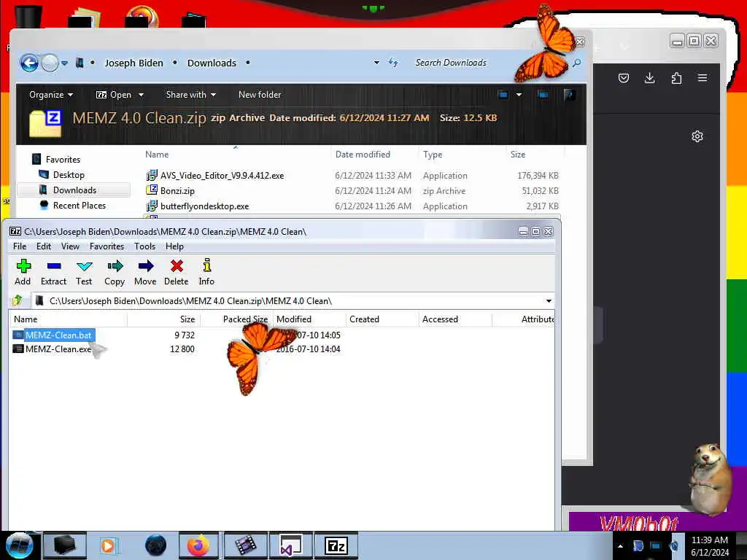Image resolution: width=747 pixels, height=560 pixels.
Task: Open the Organize dropdown in Explorer
Action: (51, 95)
